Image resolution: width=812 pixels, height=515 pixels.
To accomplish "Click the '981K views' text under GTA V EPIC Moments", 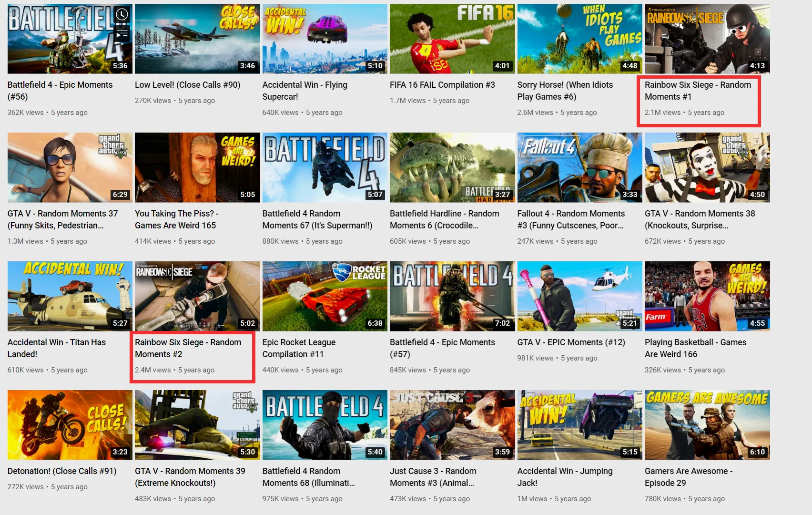I will [x=535, y=358].
